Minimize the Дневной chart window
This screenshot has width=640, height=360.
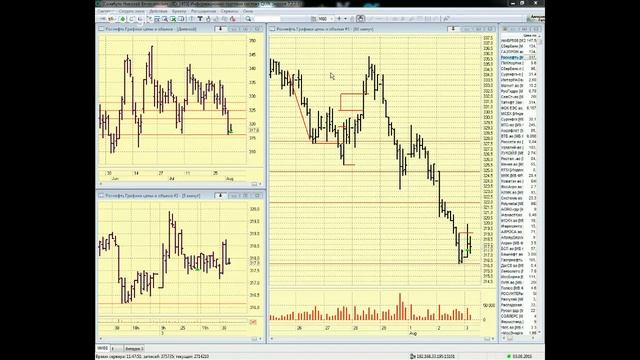(234, 29)
